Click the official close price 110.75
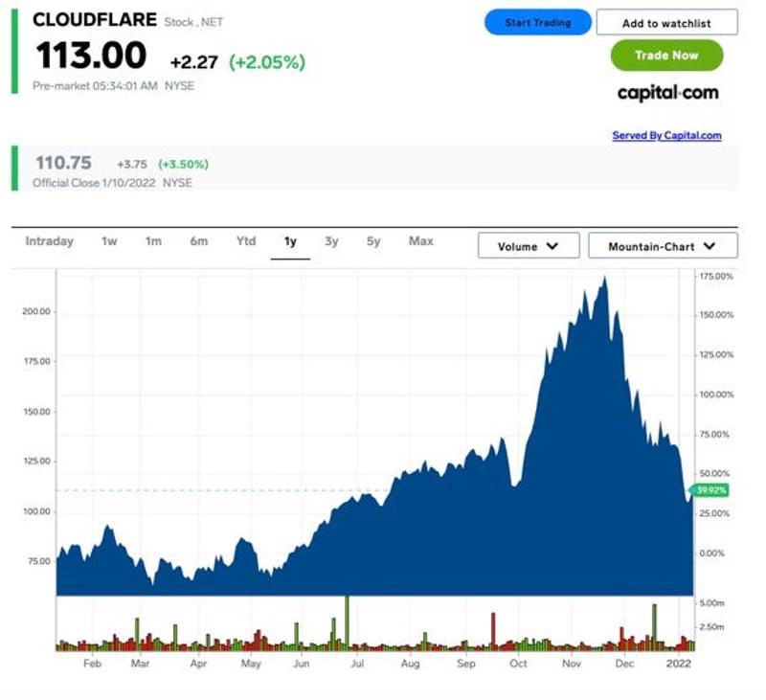Image resolution: width=766 pixels, height=700 pixels. pos(63,163)
